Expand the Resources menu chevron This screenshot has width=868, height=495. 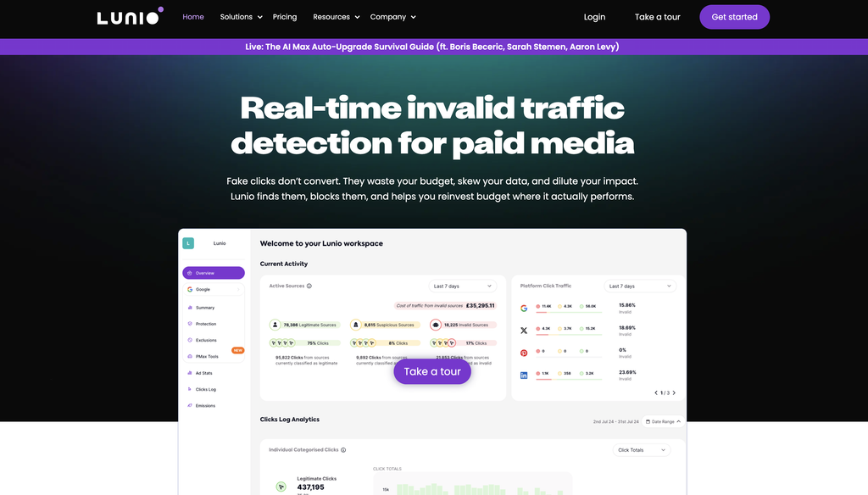(357, 17)
